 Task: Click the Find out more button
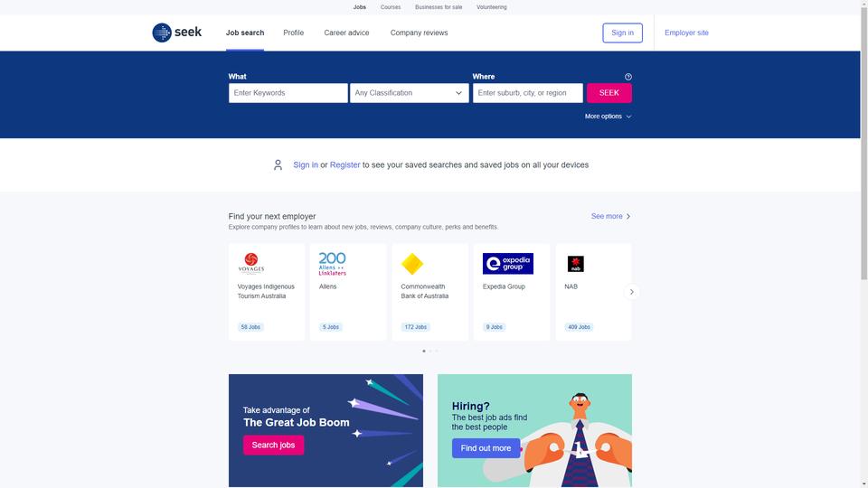pyautogui.click(x=486, y=448)
